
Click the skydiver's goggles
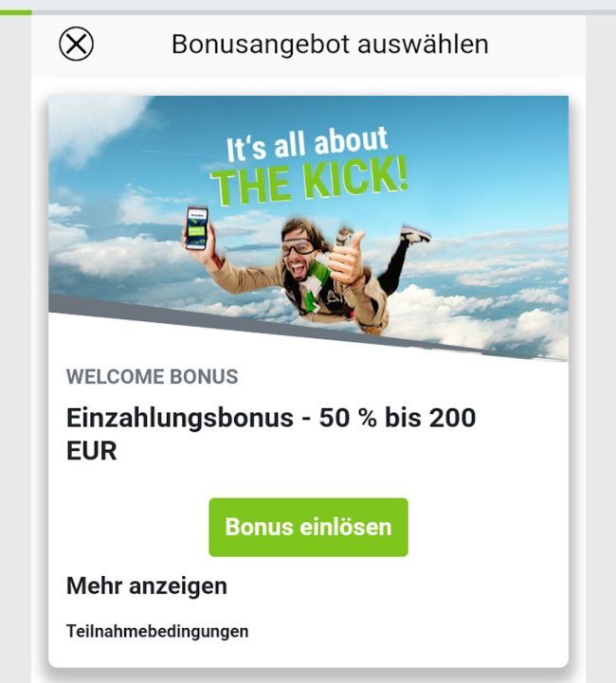[x=298, y=246]
